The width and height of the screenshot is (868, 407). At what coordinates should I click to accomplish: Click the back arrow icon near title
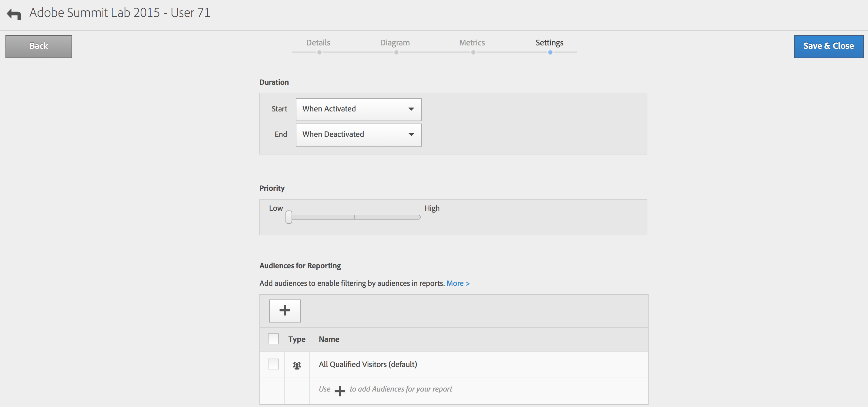[x=14, y=14]
